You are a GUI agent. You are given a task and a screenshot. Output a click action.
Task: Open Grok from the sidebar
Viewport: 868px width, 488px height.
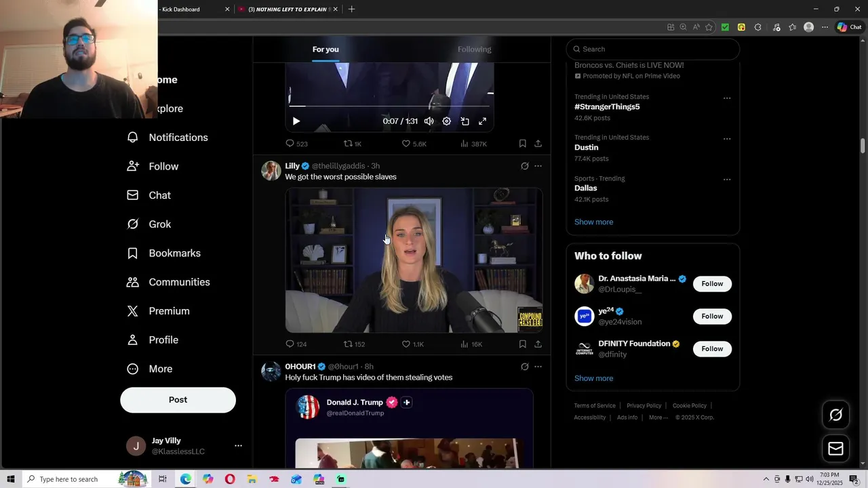149,224
